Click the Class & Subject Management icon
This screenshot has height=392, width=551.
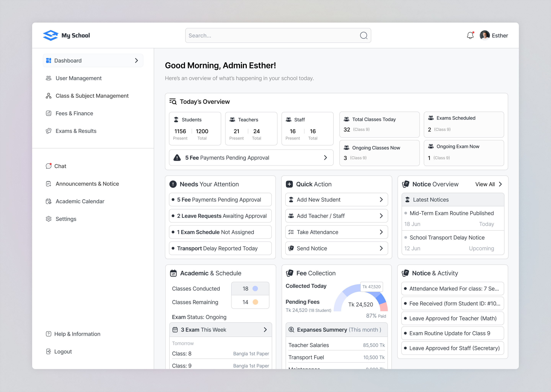tap(48, 96)
